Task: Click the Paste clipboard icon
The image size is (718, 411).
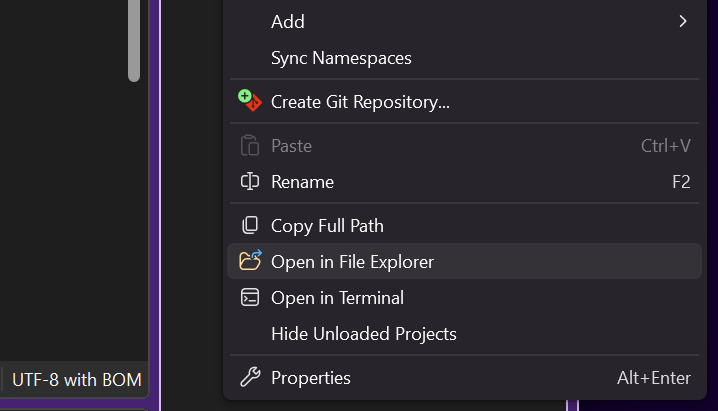Action: point(250,146)
